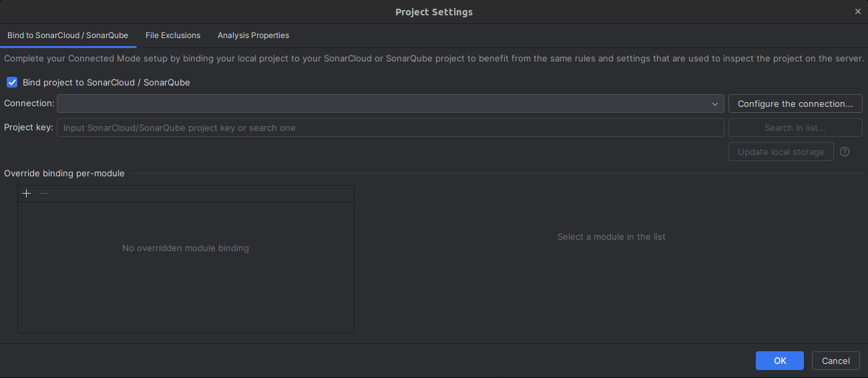
Task: Click 'No overridden module binding' text
Action: 186,248
